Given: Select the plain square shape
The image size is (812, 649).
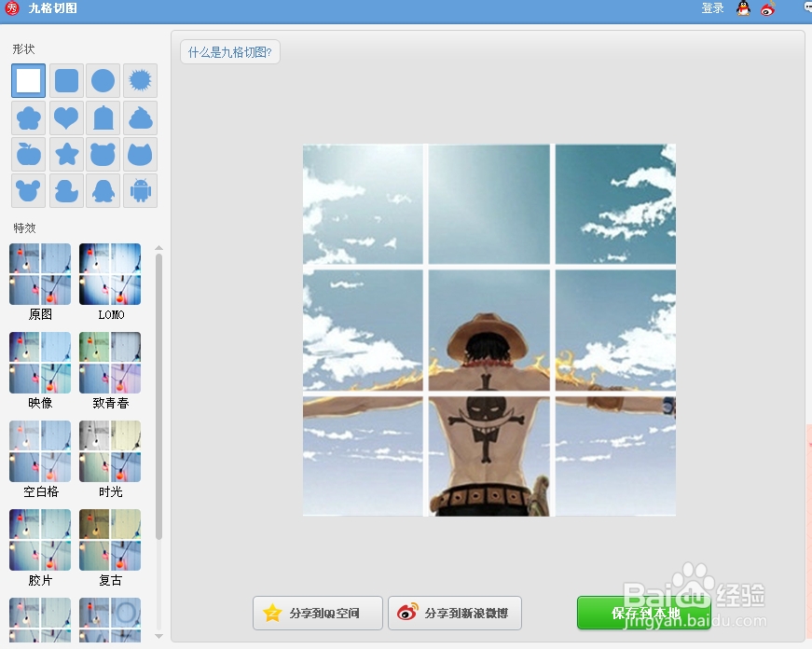Looking at the screenshot, I should pos(29,81).
